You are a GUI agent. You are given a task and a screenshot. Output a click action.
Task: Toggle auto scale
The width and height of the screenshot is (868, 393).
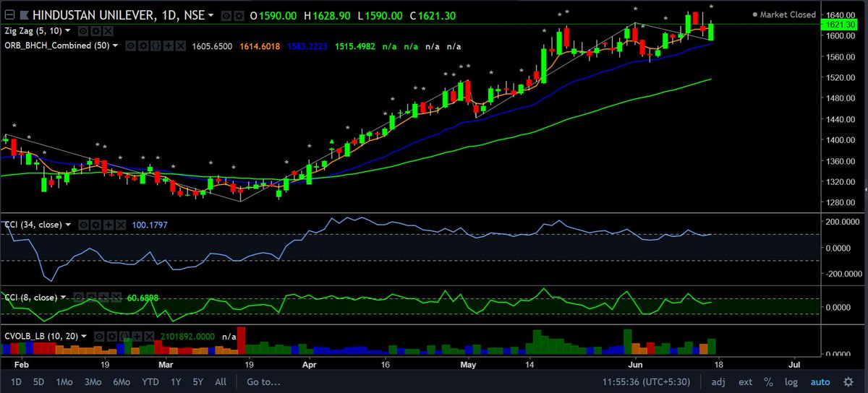tap(820, 382)
